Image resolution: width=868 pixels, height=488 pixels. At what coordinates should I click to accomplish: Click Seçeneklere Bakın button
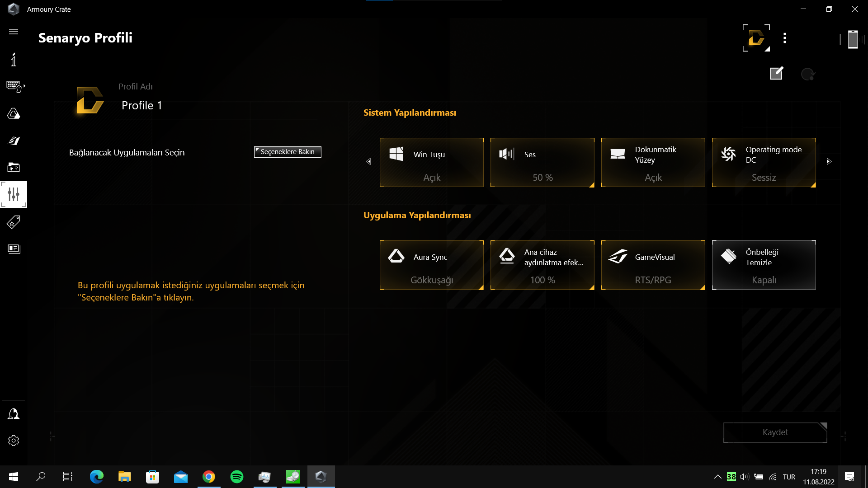point(288,152)
